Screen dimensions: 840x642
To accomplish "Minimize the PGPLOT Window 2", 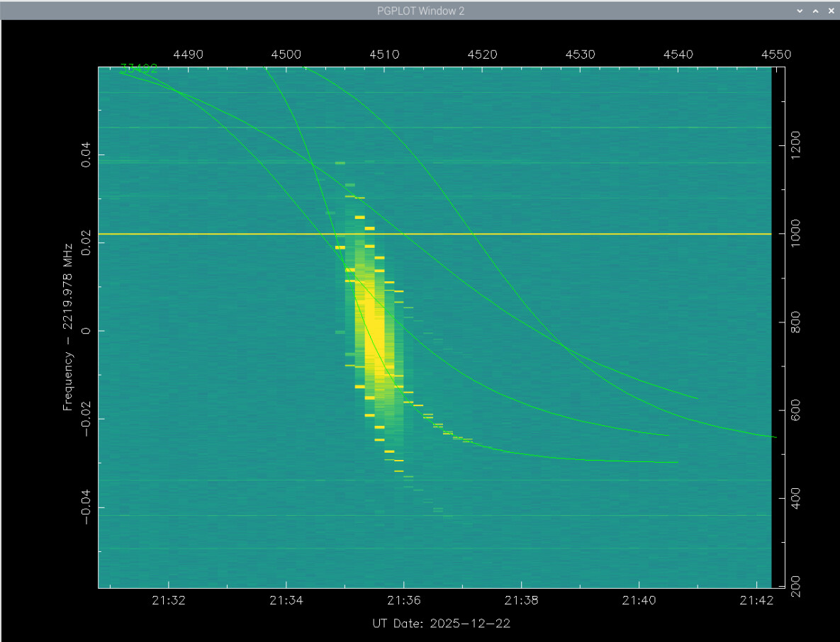I will [x=800, y=11].
